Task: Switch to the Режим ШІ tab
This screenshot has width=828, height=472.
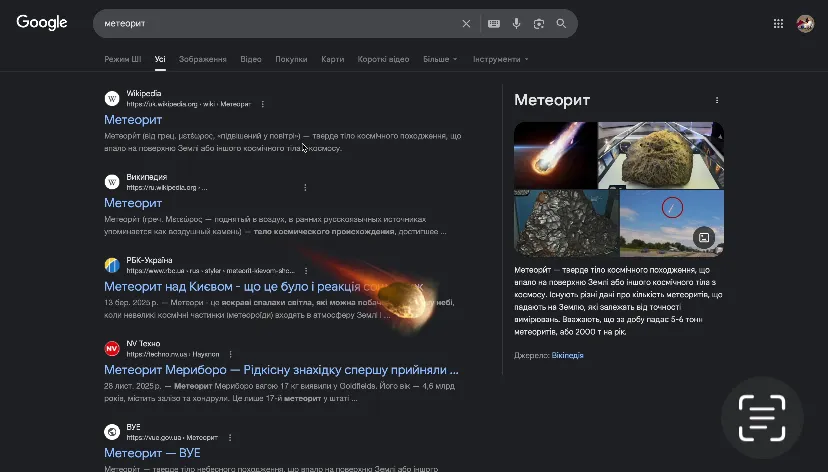Action: (123, 59)
